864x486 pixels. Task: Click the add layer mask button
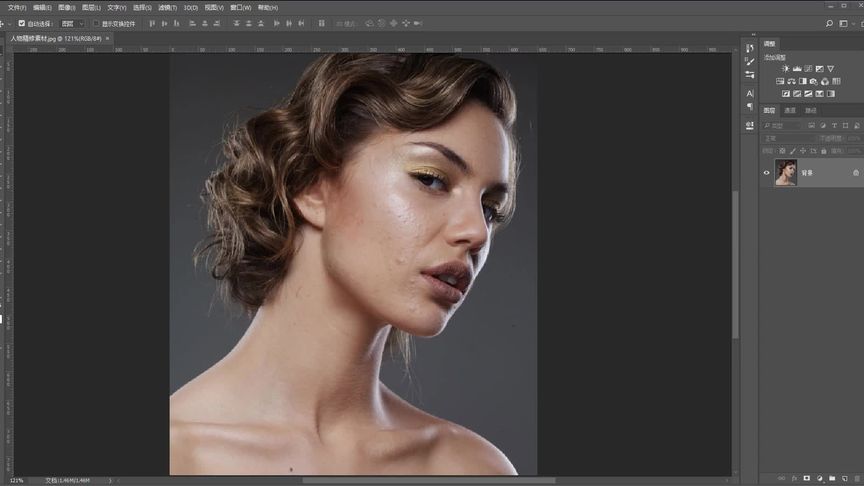[x=807, y=478]
